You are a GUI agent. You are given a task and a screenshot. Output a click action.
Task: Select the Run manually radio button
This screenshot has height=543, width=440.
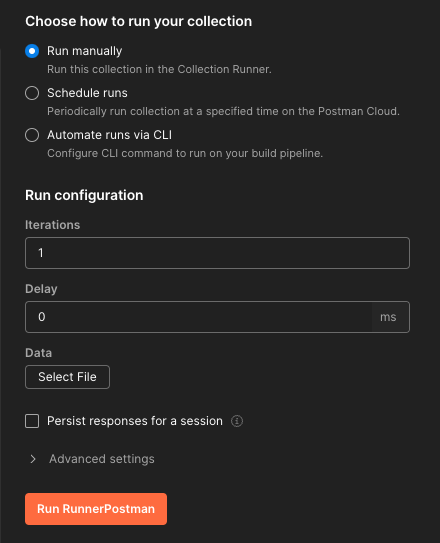[32, 51]
